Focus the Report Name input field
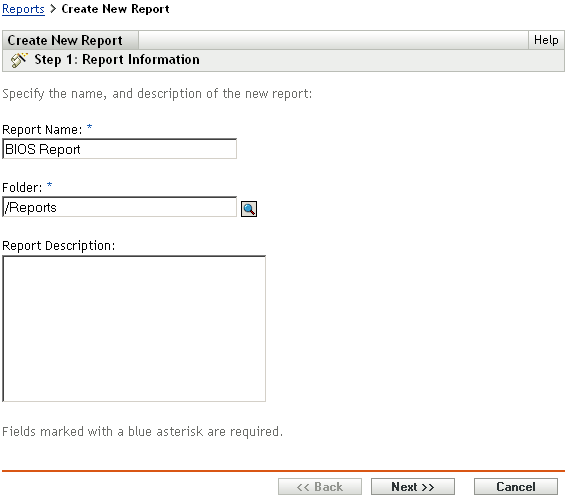Viewport: 570px width, 503px height. (x=120, y=149)
